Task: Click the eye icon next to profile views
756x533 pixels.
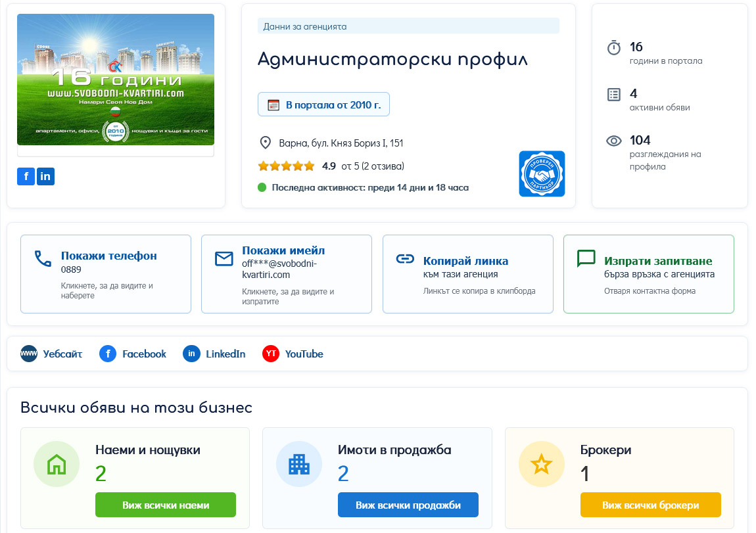Action: coord(614,141)
